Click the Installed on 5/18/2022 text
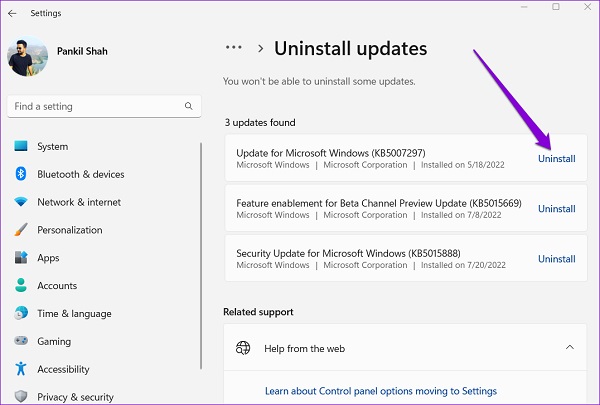Image resolution: width=600 pixels, height=405 pixels. tap(463, 165)
